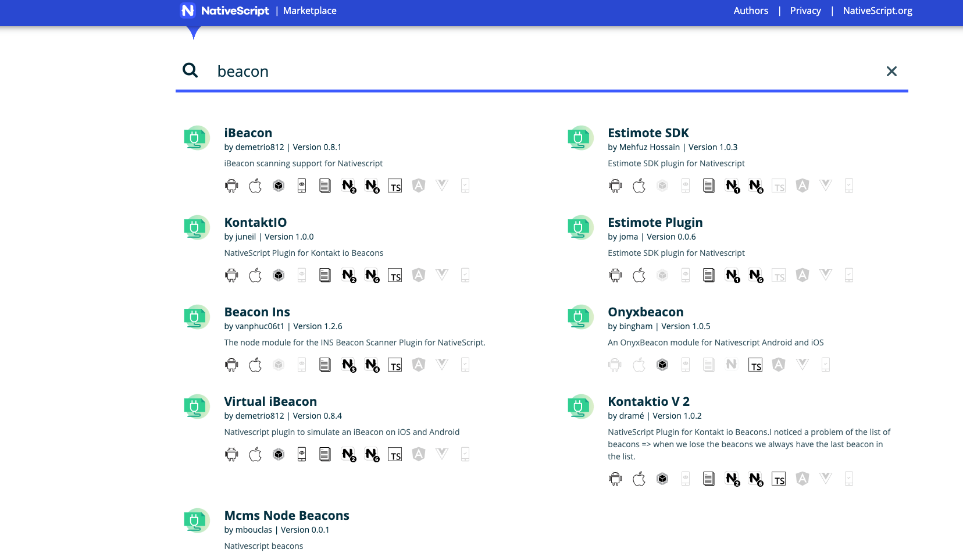This screenshot has height=560, width=963.
Task: Click the byline "by Mehfuz Hossain | Version 1.0.3"
Action: pyautogui.click(x=672, y=147)
